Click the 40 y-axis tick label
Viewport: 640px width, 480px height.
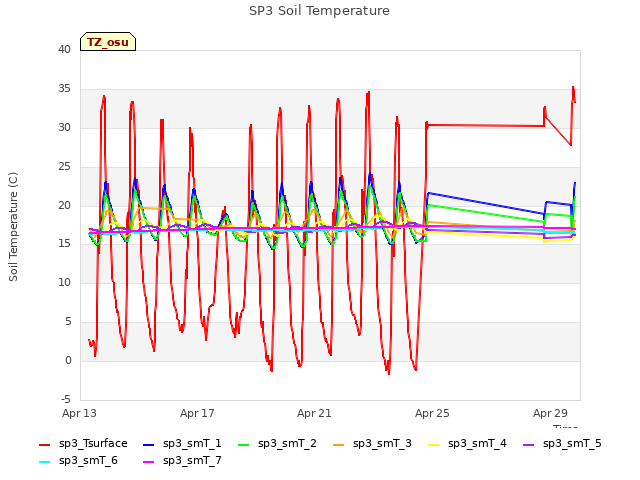point(64,50)
